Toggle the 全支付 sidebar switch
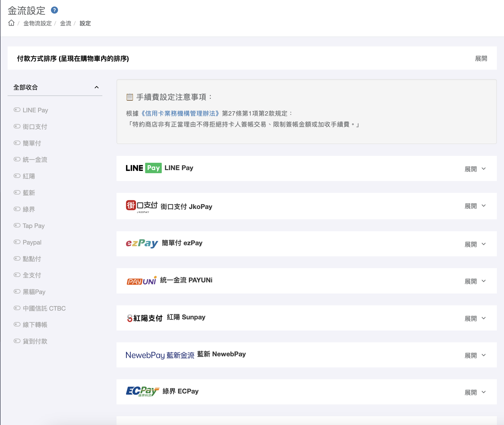 [x=17, y=275]
